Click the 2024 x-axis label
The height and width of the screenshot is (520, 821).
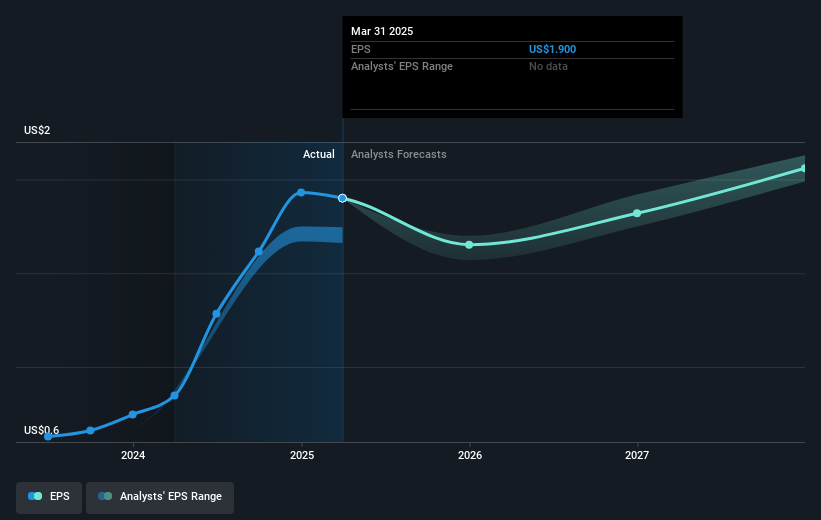(x=133, y=455)
